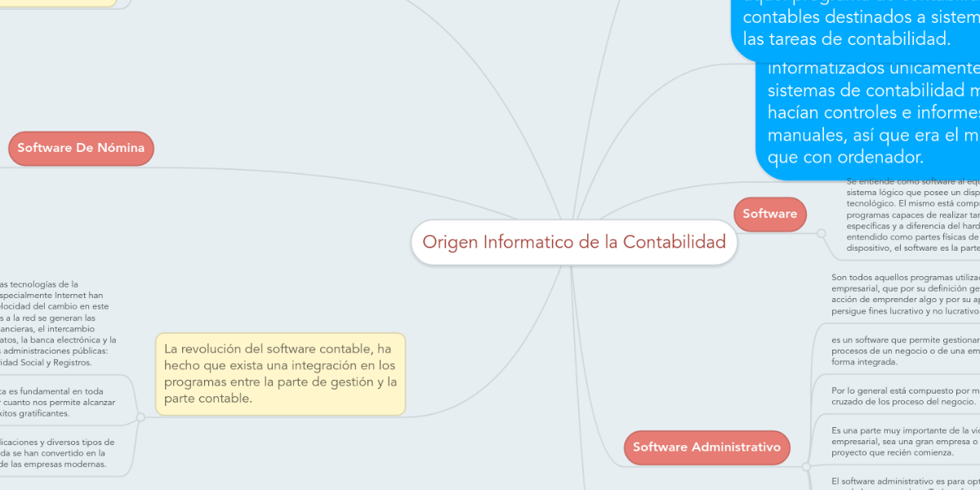Screen dimensions: 980x490
Task: Click subtopic starting 'Son todos aquellos programas'
Action: (902, 294)
